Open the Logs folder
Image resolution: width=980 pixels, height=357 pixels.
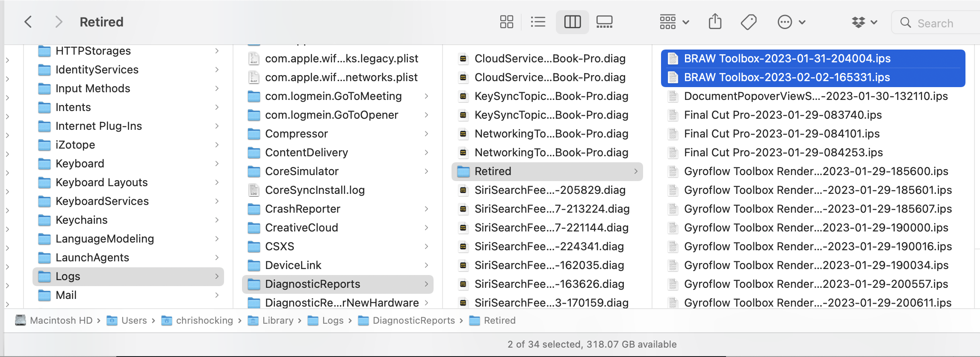point(68,276)
